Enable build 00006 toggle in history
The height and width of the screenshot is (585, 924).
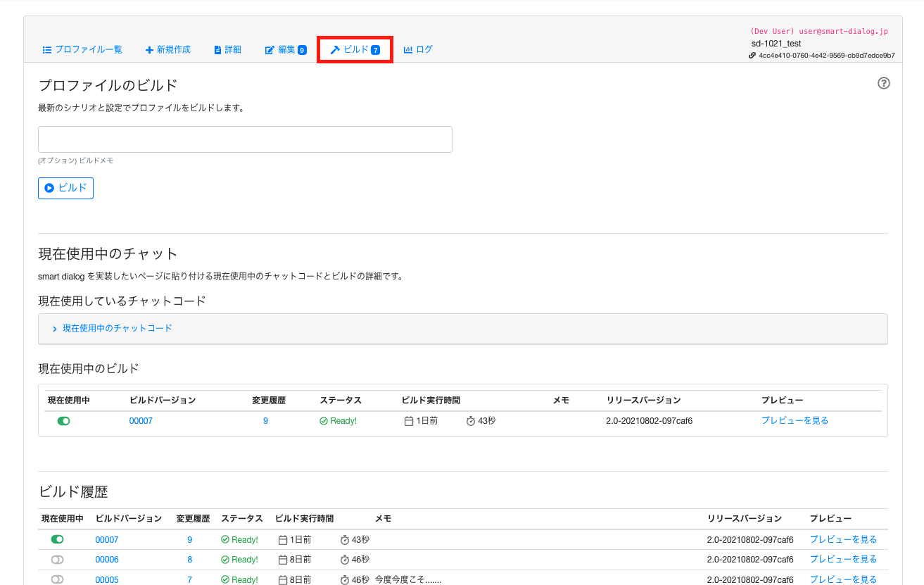58,560
